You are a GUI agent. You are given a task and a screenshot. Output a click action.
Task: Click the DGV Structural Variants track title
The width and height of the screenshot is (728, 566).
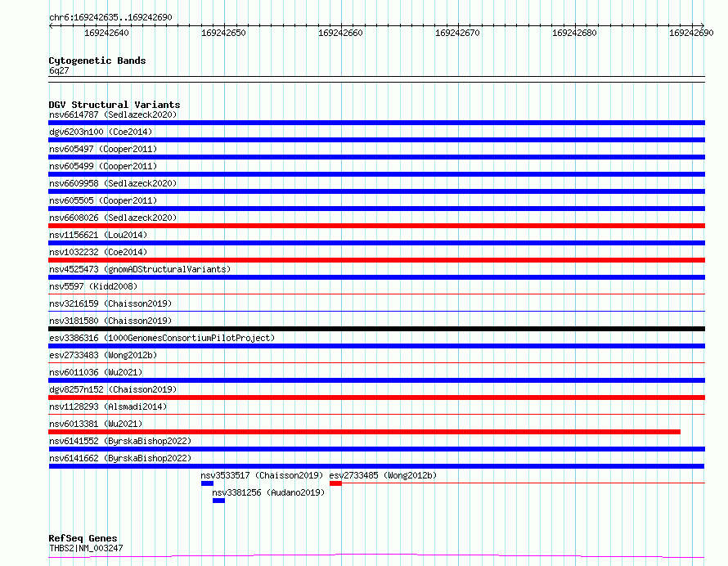(115, 105)
